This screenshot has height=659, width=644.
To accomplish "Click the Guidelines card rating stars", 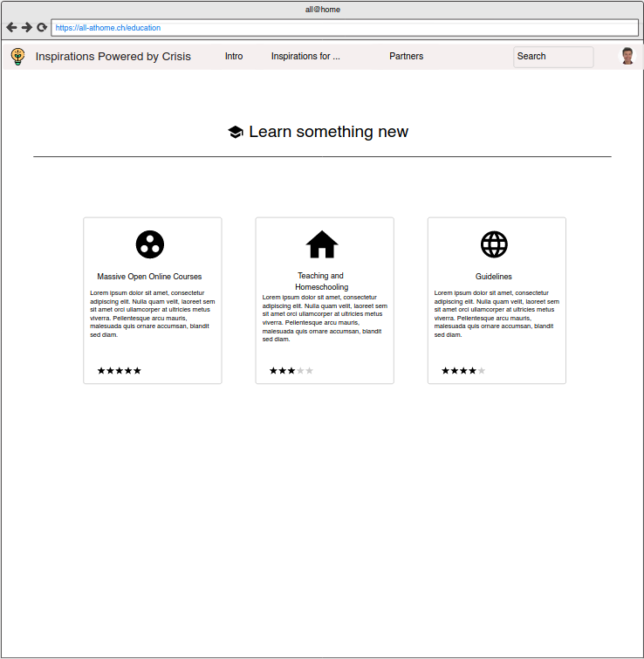I will pos(463,371).
